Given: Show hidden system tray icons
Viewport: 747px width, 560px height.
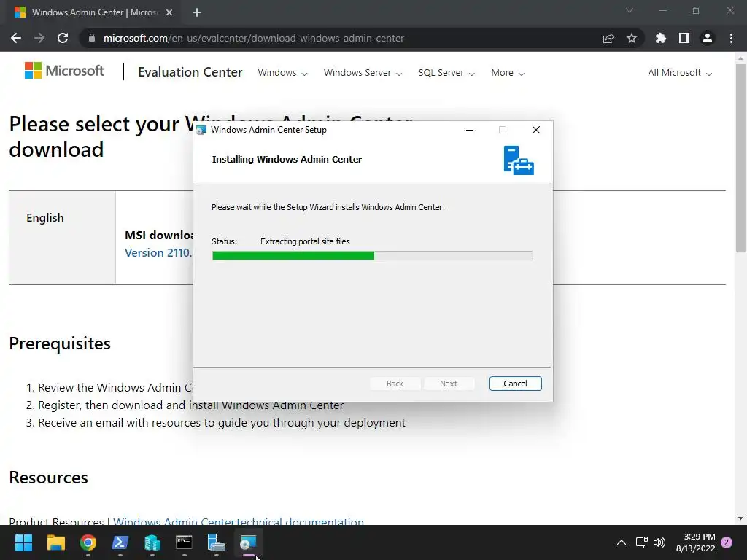Looking at the screenshot, I should 622,542.
